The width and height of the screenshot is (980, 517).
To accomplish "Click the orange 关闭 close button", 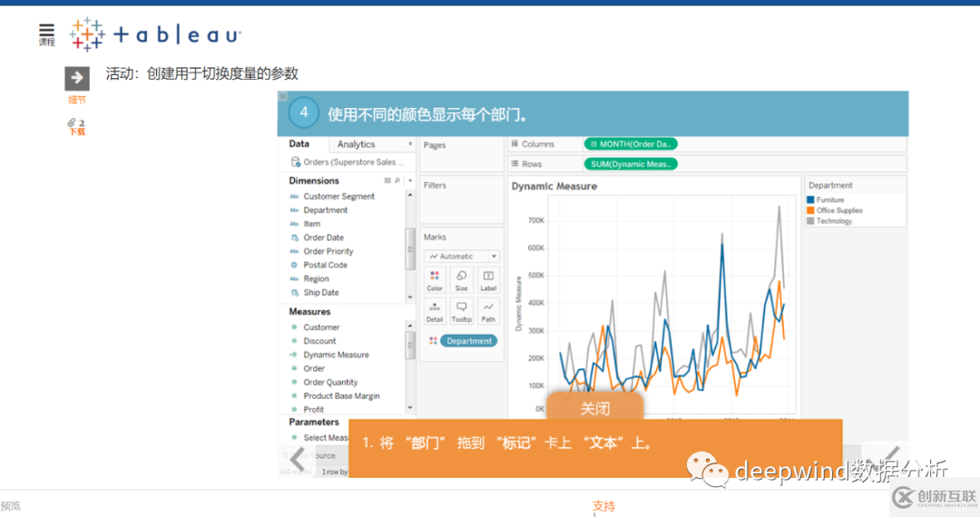I will coord(595,408).
